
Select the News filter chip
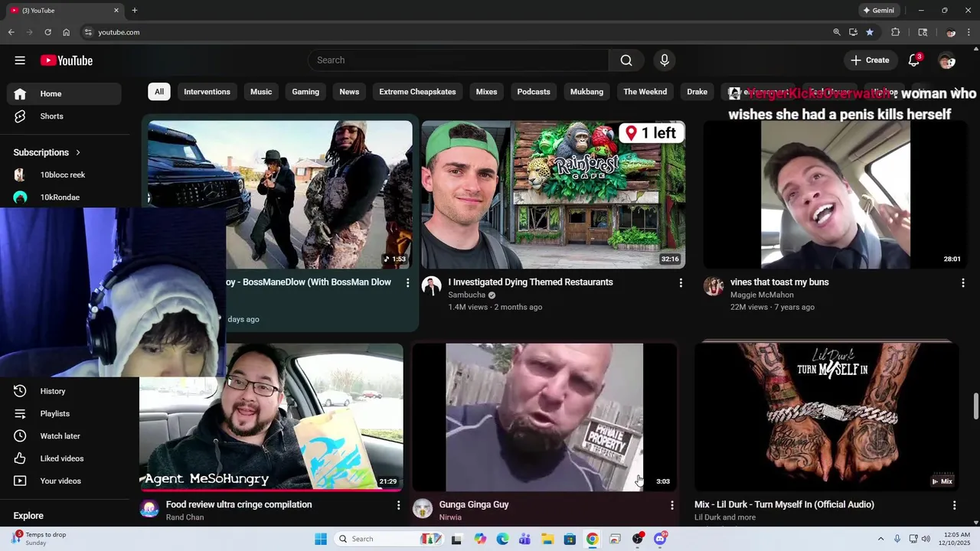tap(349, 92)
